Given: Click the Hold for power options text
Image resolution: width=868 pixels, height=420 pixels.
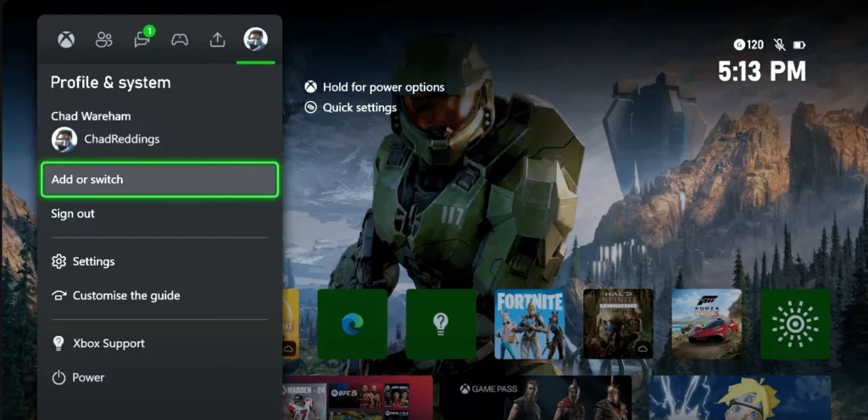Looking at the screenshot, I should (384, 87).
